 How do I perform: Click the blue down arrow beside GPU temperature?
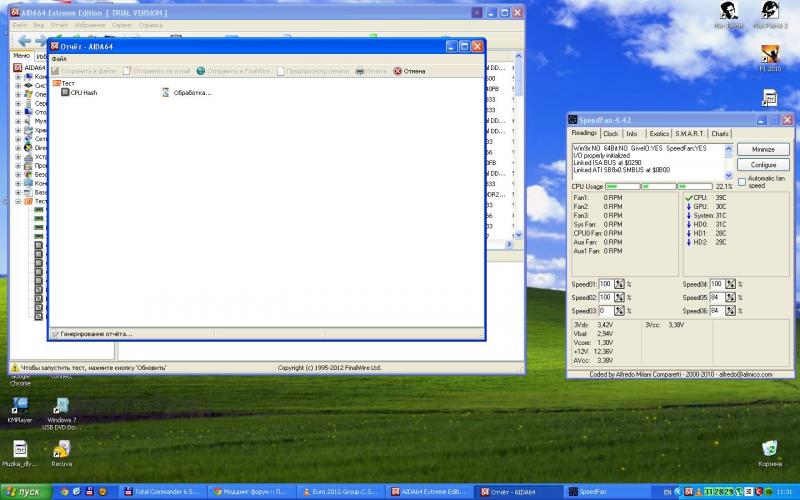click(x=689, y=207)
